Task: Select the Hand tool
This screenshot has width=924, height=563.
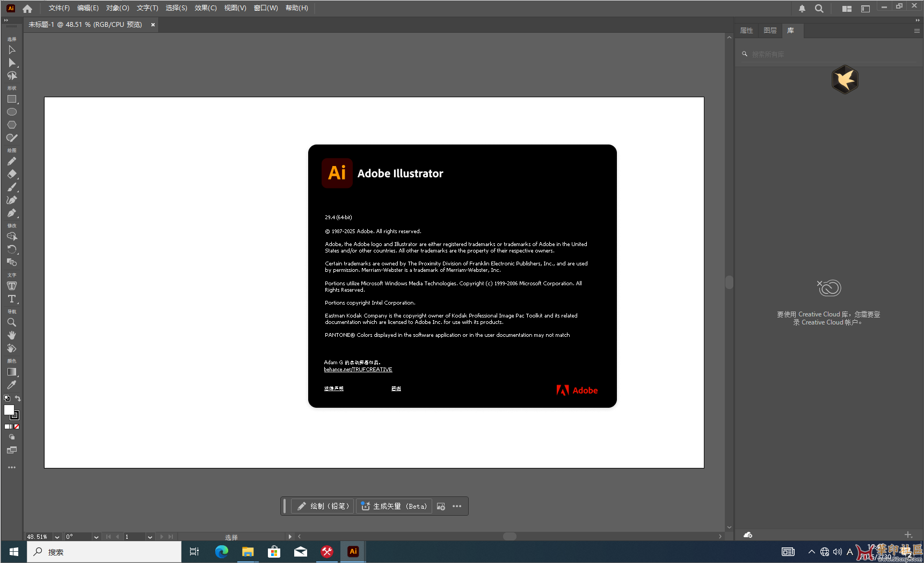Action: [x=12, y=335]
